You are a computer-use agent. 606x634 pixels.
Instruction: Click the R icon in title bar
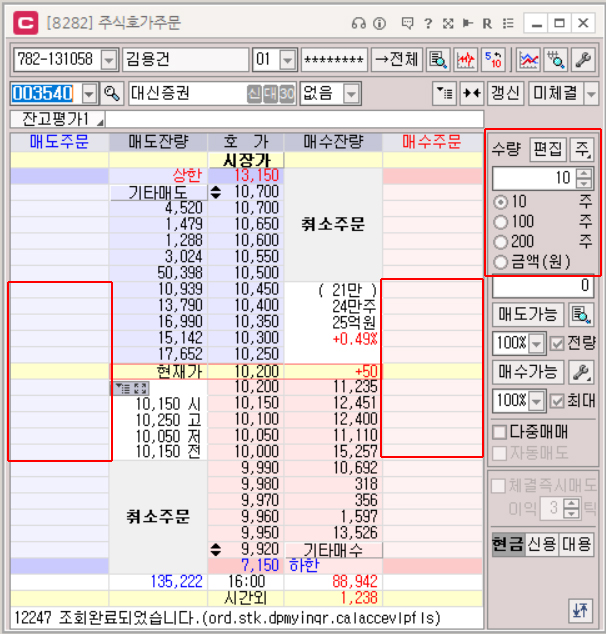[x=487, y=23]
